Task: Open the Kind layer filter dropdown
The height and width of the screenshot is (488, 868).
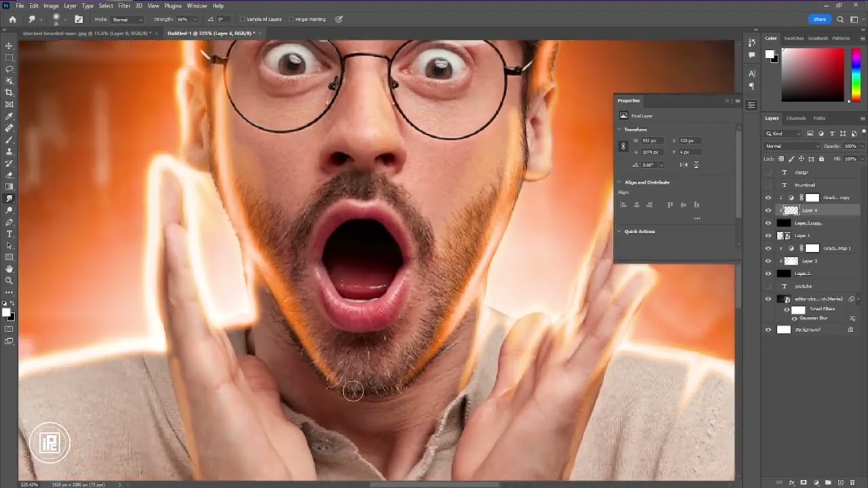Action: coord(783,134)
